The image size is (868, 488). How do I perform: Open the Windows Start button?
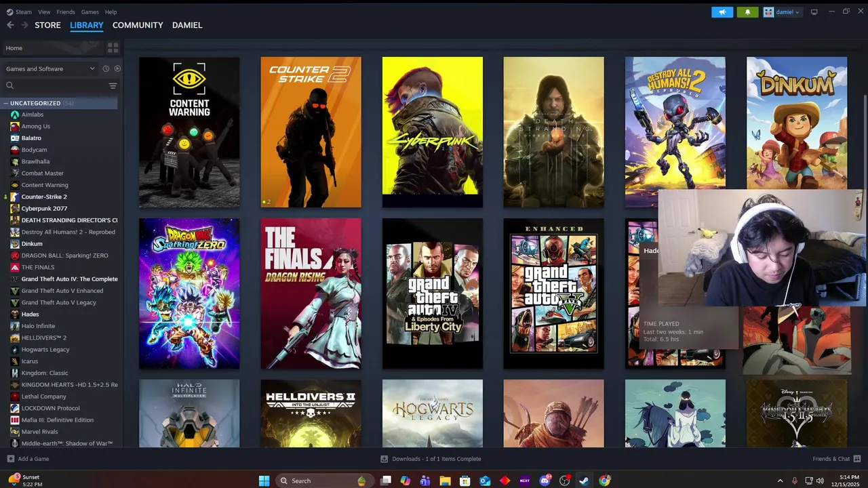(x=264, y=481)
